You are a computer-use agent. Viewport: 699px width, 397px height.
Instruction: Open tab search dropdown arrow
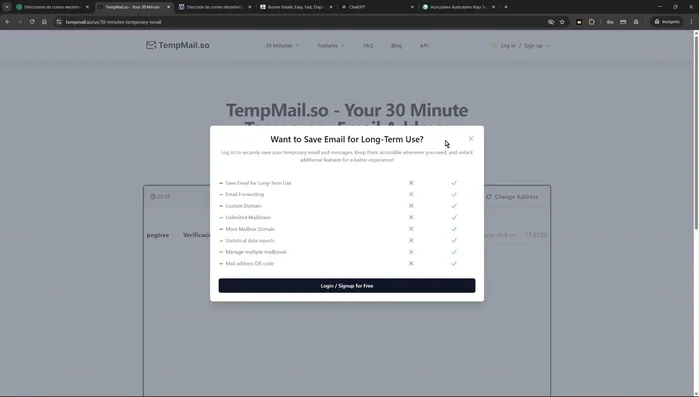tap(7, 7)
